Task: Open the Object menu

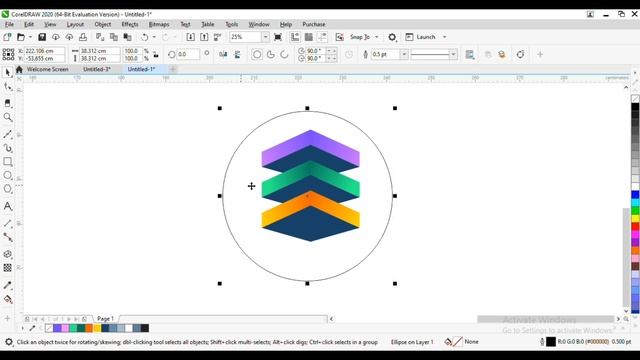Action: (102, 24)
